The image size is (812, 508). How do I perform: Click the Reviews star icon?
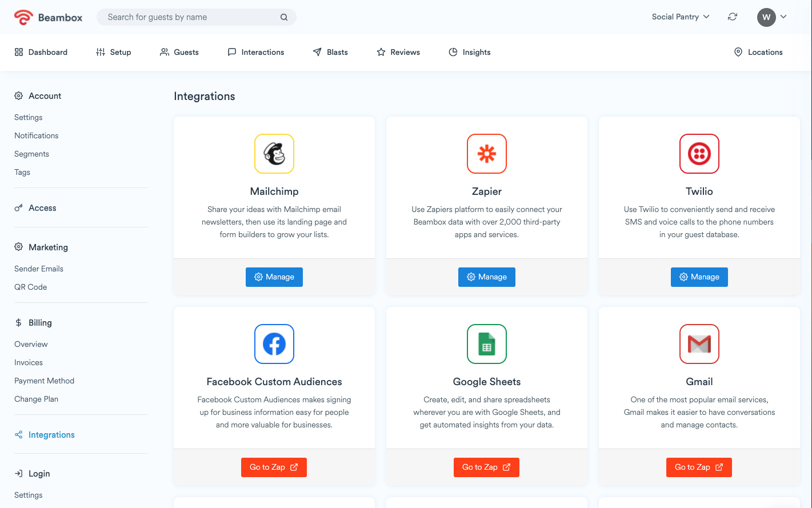(381, 52)
